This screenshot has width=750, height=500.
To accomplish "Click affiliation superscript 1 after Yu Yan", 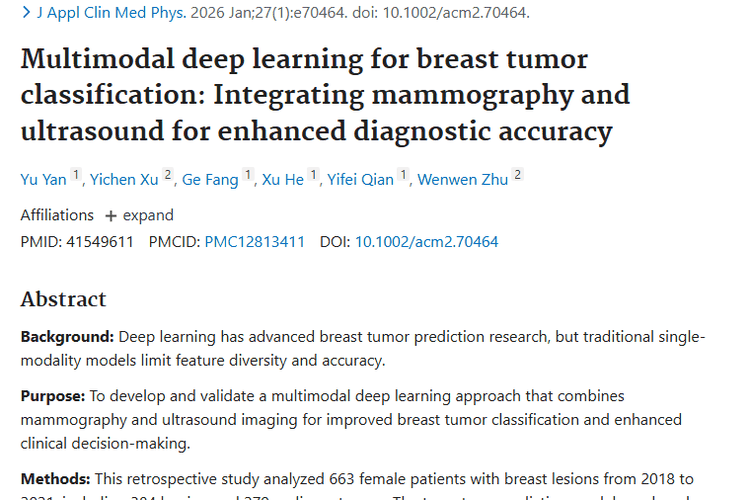I will tap(77, 175).
